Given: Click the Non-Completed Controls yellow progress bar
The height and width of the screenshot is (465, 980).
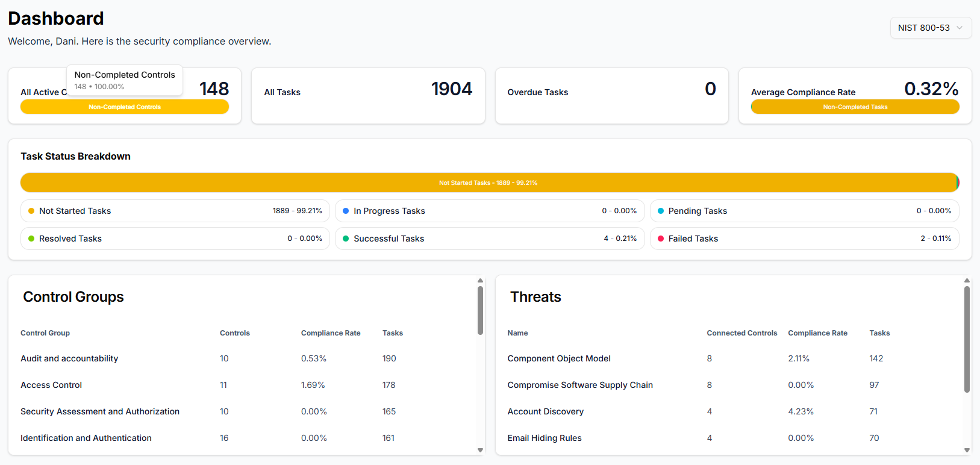Looking at the screenshot, I should click(125, 107).
